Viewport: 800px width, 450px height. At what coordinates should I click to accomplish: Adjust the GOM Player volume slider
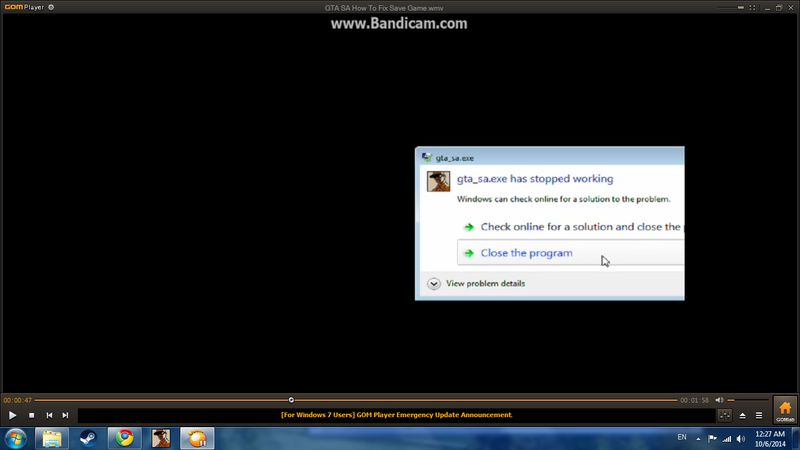click(748, 400)
